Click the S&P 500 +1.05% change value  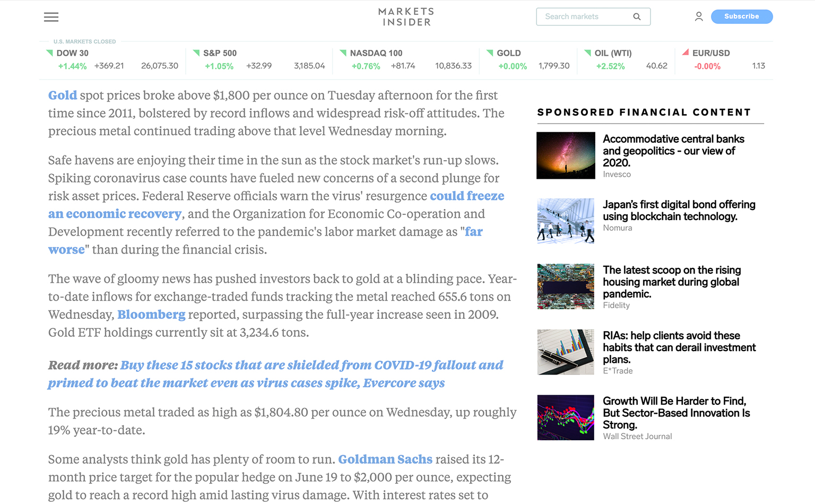point(219,66)
